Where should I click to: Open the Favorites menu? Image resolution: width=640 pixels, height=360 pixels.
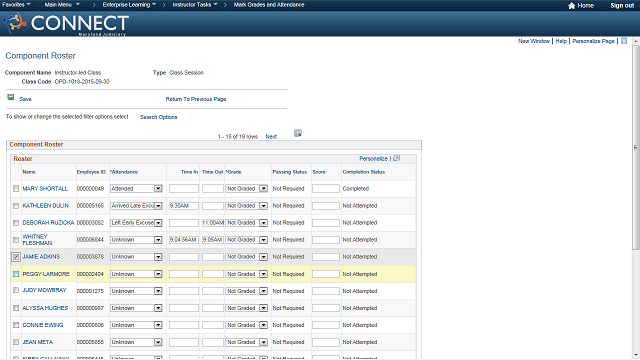point(16,5)
